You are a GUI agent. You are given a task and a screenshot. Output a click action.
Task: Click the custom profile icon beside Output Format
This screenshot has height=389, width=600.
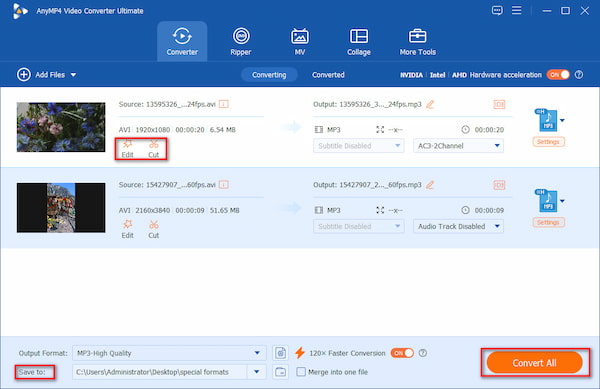(280, 353)
